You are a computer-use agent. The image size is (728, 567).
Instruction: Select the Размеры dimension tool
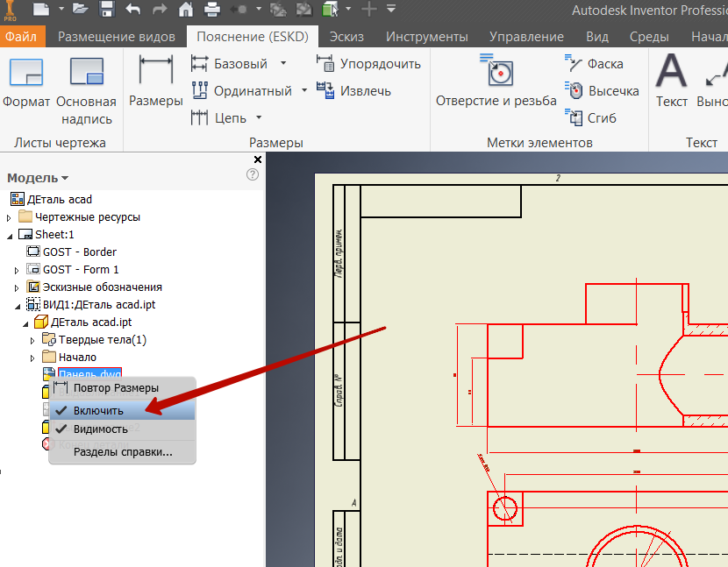pyautogui.click(x=156, y=82)
